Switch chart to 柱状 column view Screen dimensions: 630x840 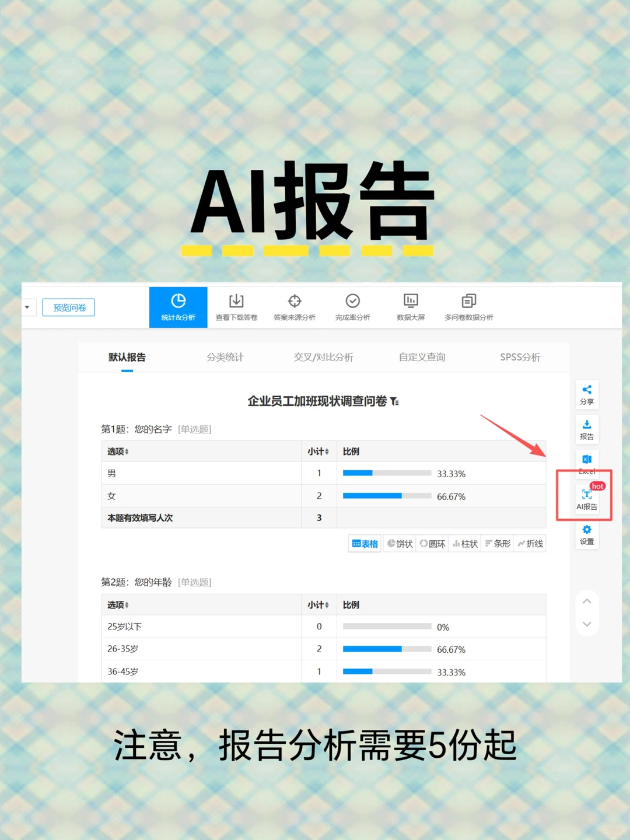tap(465, 543)
